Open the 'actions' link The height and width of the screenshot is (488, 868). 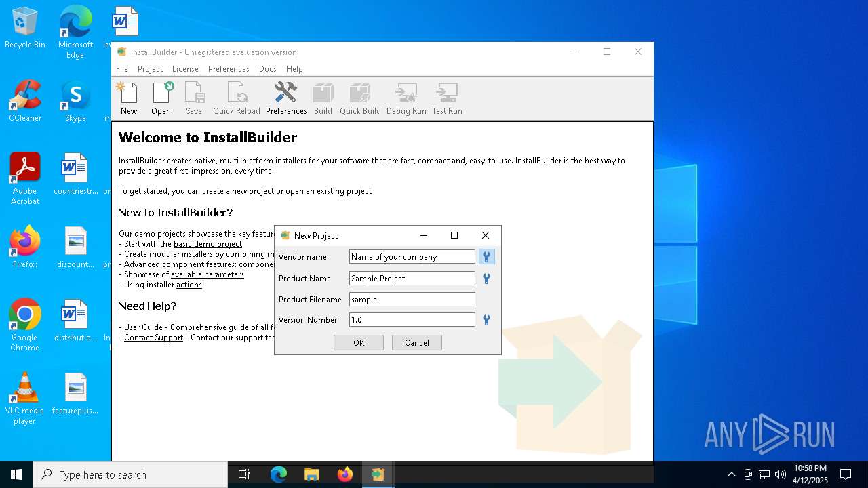click(x=189, y=285)
